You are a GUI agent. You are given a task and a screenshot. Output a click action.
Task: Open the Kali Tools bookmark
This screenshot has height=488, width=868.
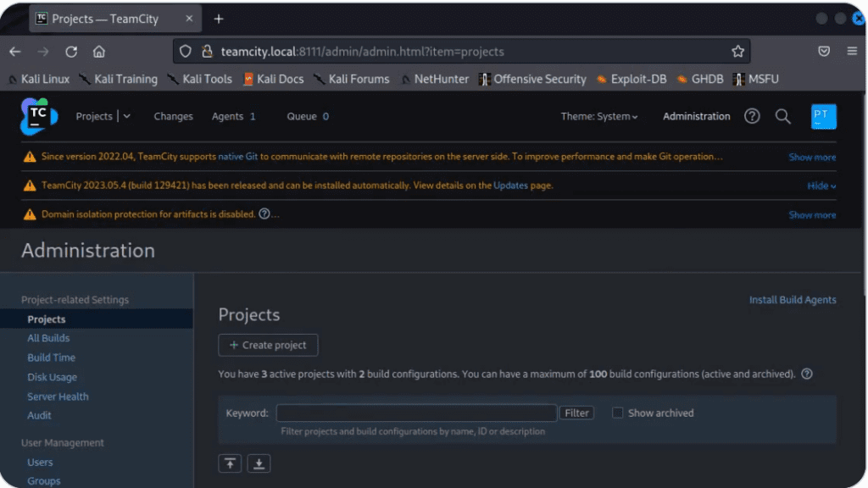(x=200, y=79)
